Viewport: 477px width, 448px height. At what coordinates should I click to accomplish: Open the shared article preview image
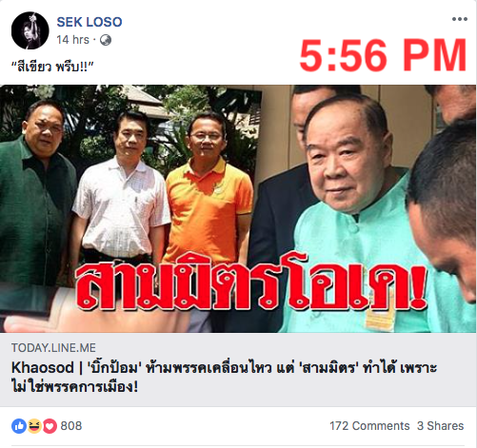pos(238,208)
